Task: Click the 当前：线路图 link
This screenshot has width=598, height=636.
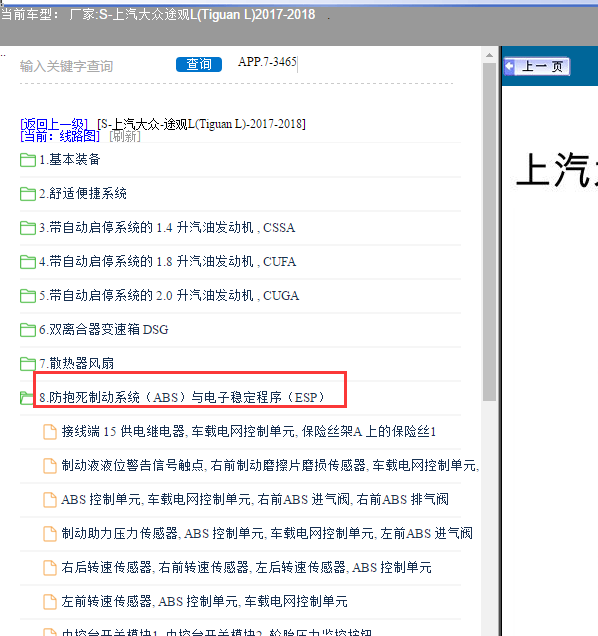Action: click(x=60, y=136)
